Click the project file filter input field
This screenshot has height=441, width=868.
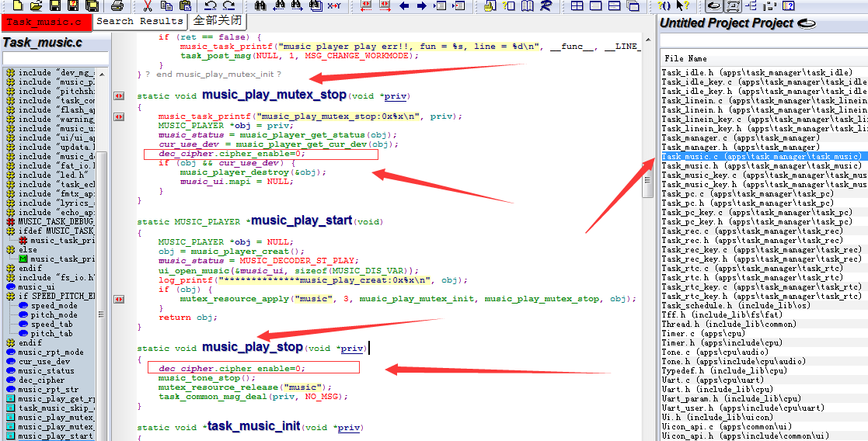(764, 41)
